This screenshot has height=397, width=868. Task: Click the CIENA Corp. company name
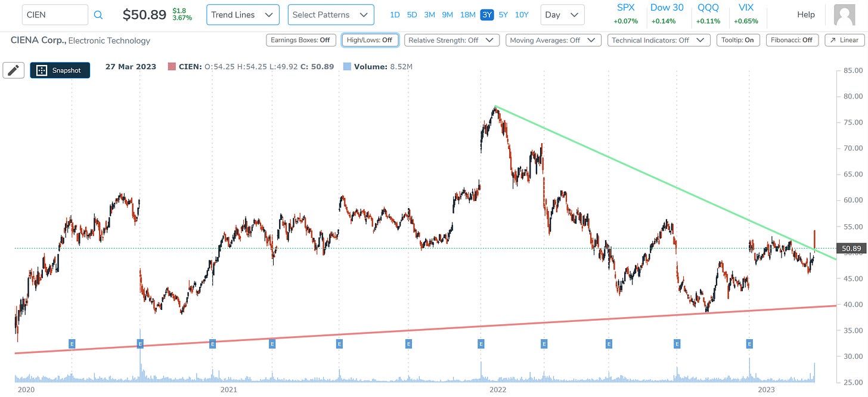38,41
